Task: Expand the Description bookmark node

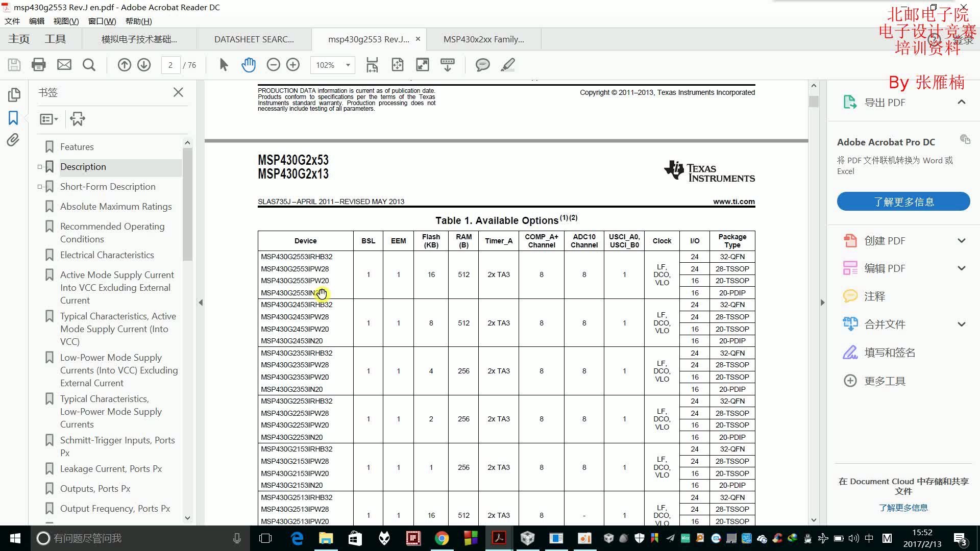Action: [x=40, y=167]
